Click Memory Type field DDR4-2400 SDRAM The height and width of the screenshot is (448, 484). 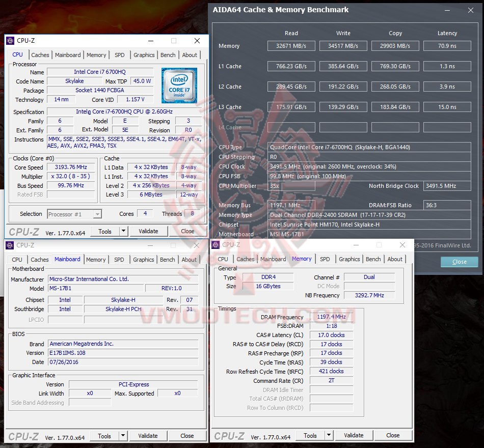[x=369, y=215]
